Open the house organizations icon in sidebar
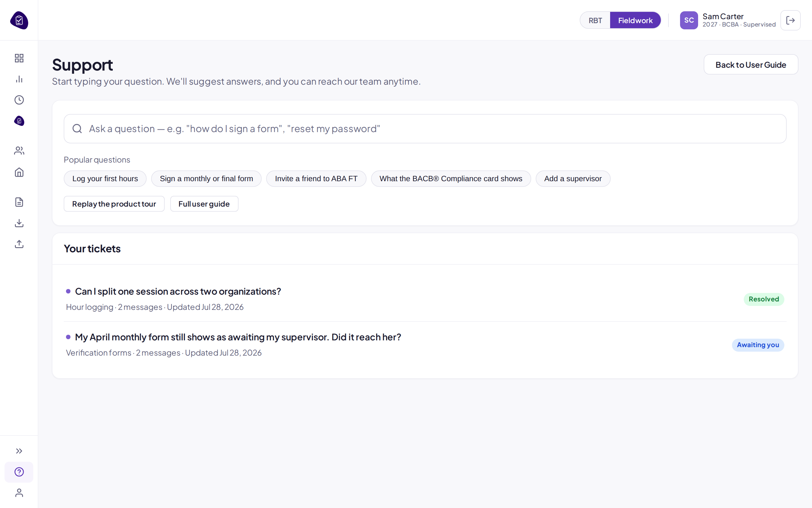Screen dimensions: 812x508 pyautogui.click(x=19, y=172)
